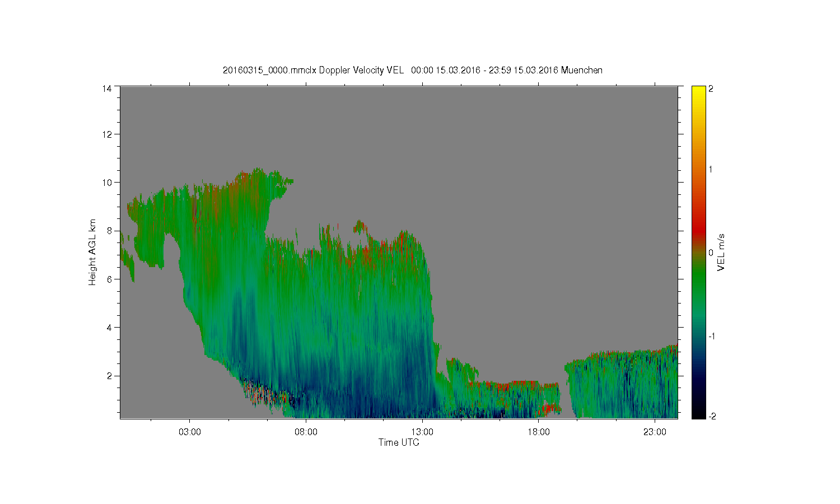Click the height label '8'
This screenshot has height=504, width=840.
[109, 231]
